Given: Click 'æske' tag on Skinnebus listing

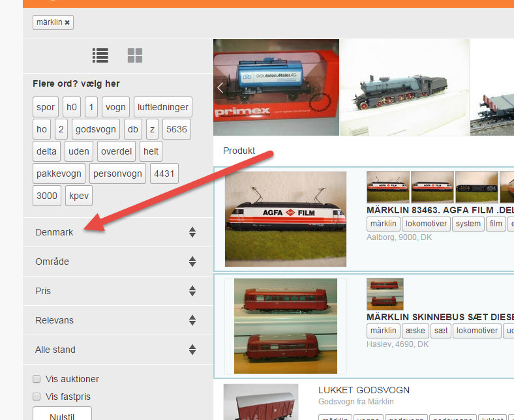Looking at the screenshot, I should point(416,331).
